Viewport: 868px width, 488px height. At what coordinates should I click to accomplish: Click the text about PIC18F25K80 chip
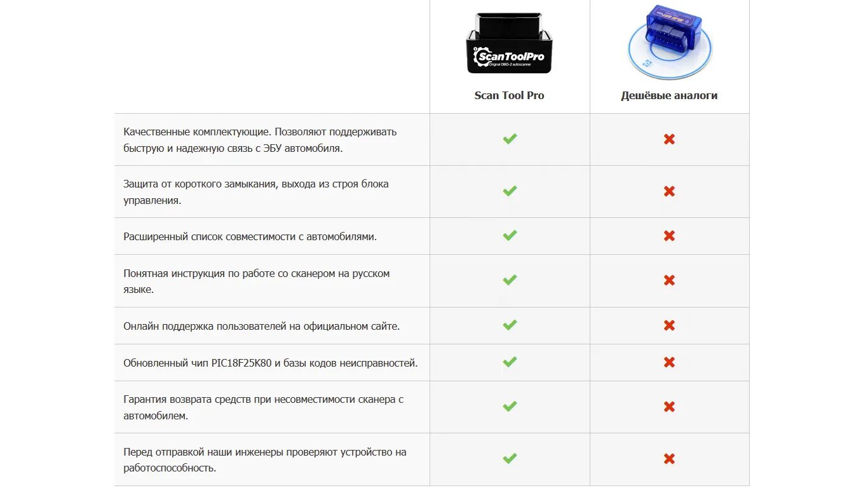pyautogui.click(x=270, y=363)
